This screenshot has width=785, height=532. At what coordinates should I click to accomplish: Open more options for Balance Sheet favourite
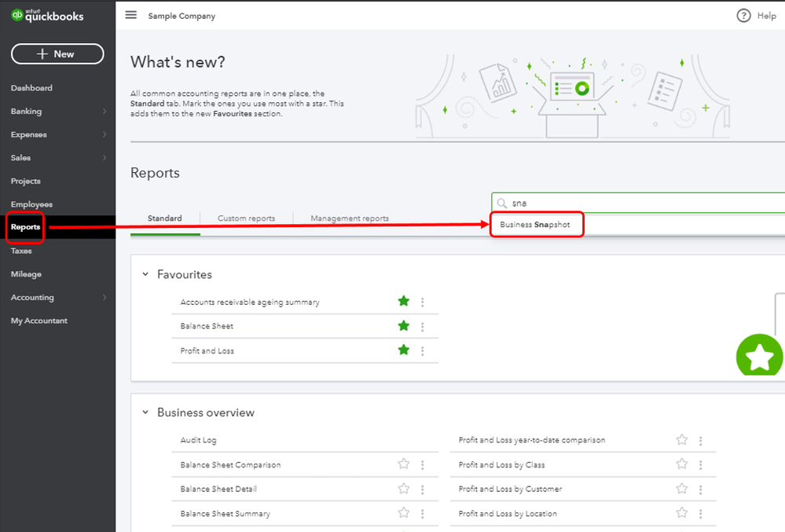[423, 326]
